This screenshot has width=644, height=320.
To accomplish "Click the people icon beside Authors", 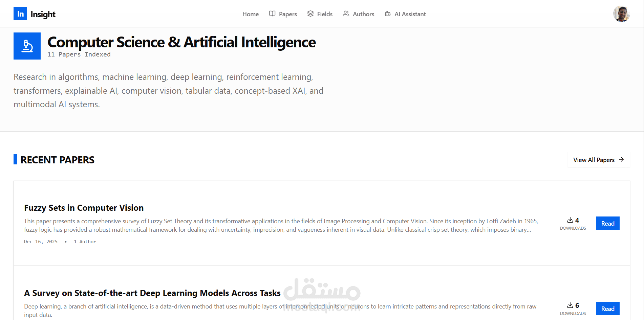I will 346,14.
